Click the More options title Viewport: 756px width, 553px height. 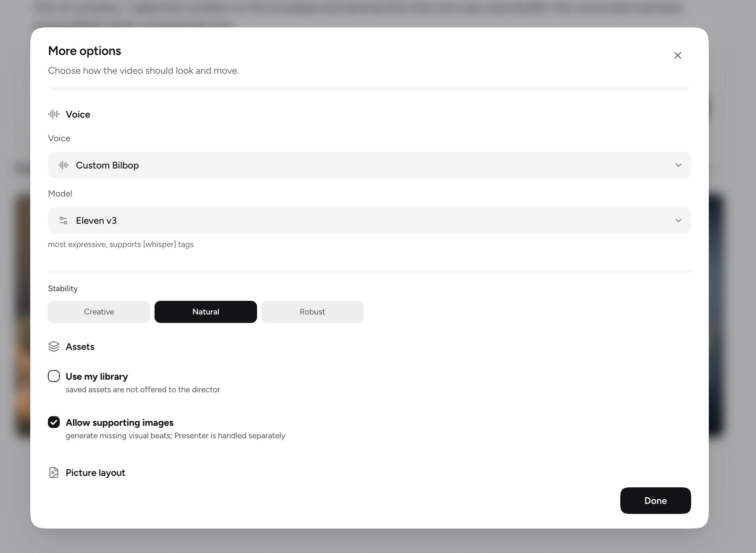coord(85,51)
